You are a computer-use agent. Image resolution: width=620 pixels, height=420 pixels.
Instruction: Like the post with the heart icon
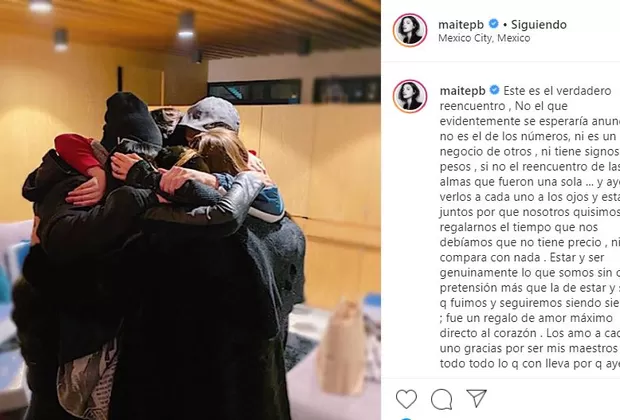(x=406, y=399)
